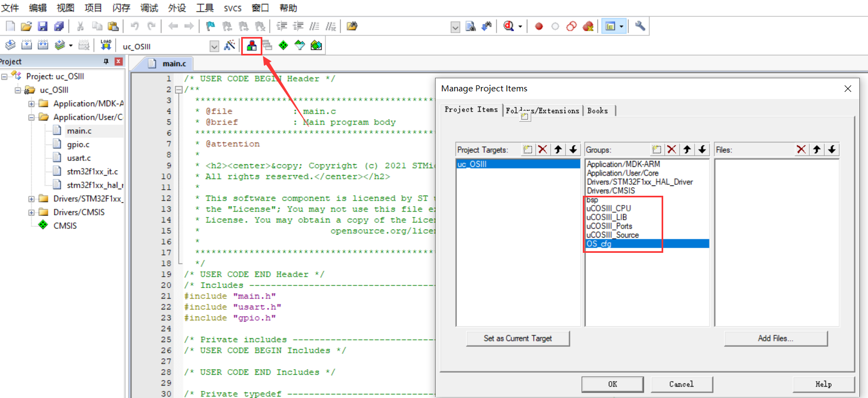Collapse the uc_OSIII target node in the tree

pyautogui.click(x=18, y=90)
